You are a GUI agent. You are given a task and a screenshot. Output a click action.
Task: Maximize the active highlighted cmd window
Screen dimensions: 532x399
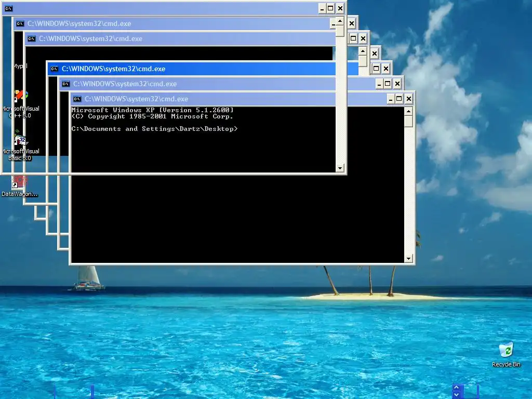tap(376, 69)
